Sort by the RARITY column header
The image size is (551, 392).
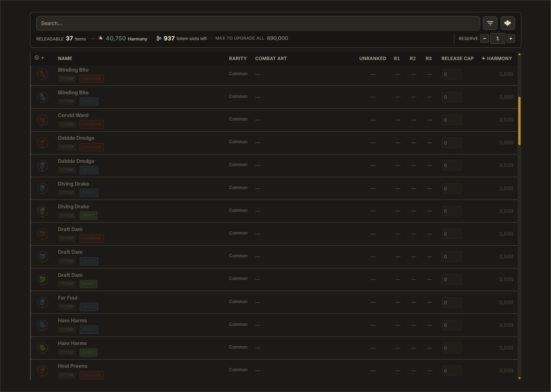tap(238, 59)
